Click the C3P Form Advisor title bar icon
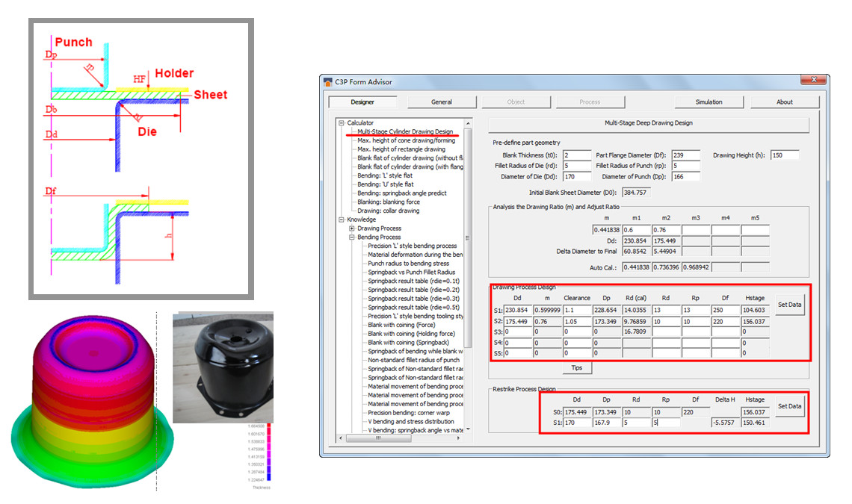Viewport: 852px width, 504px height. (x=328, y=82)
